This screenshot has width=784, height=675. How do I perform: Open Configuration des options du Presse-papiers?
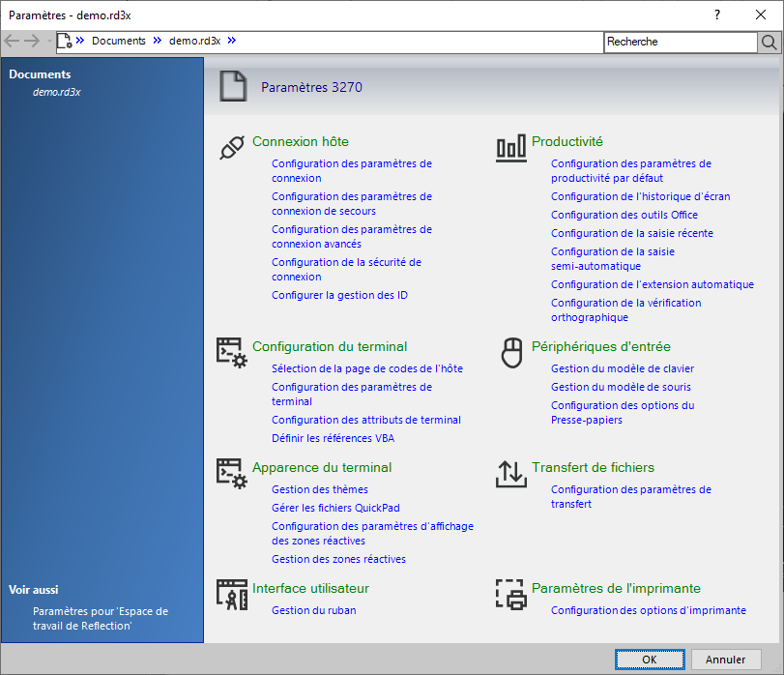coord(623,413)
